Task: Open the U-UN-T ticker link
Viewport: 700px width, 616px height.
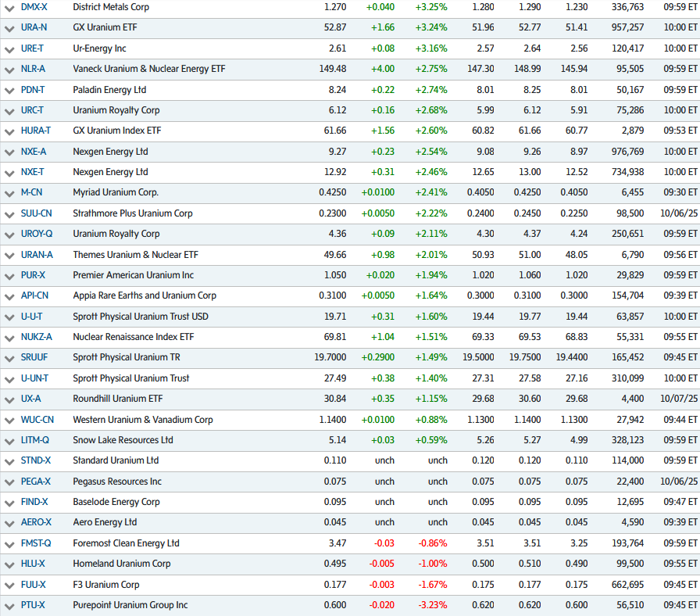Action: pos(34,378)
